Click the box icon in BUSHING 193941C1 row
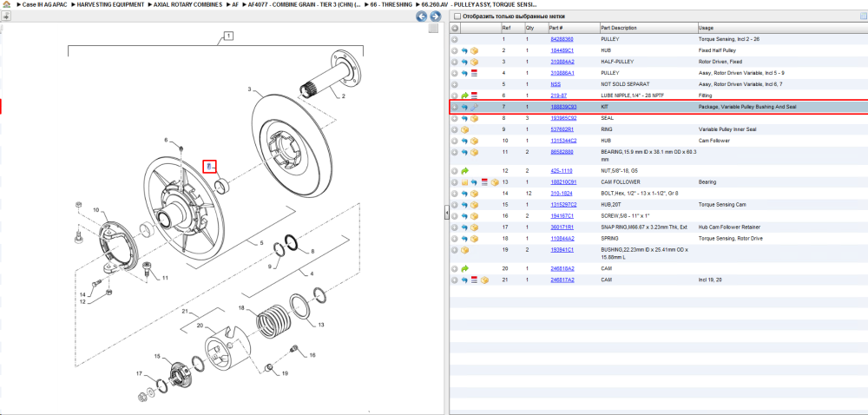 pyautogui.click(x=464, y=250)
